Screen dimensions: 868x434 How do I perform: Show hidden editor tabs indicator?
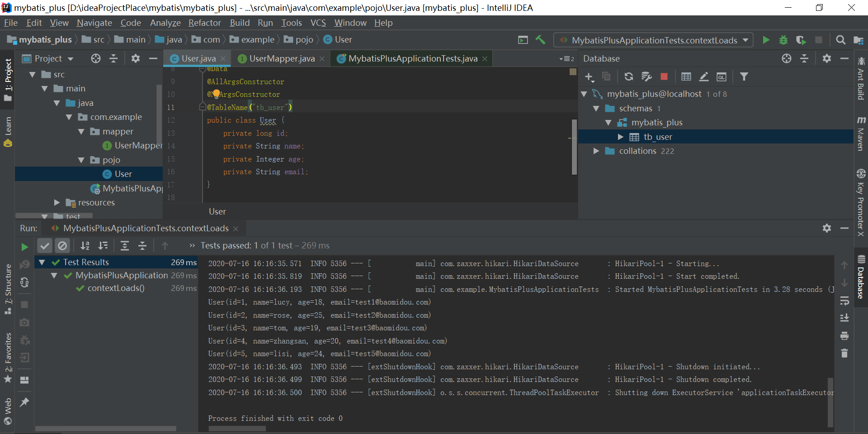567,59
